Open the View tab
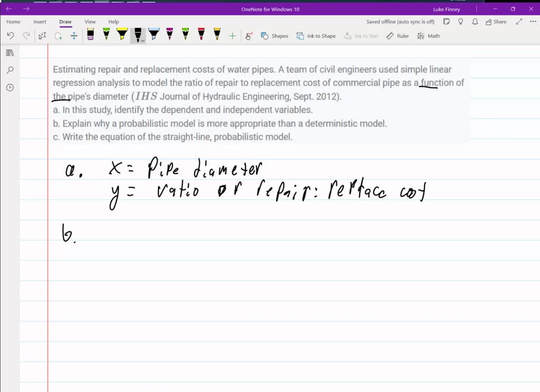This screenshot has width=540, height=392. point(90,22)
